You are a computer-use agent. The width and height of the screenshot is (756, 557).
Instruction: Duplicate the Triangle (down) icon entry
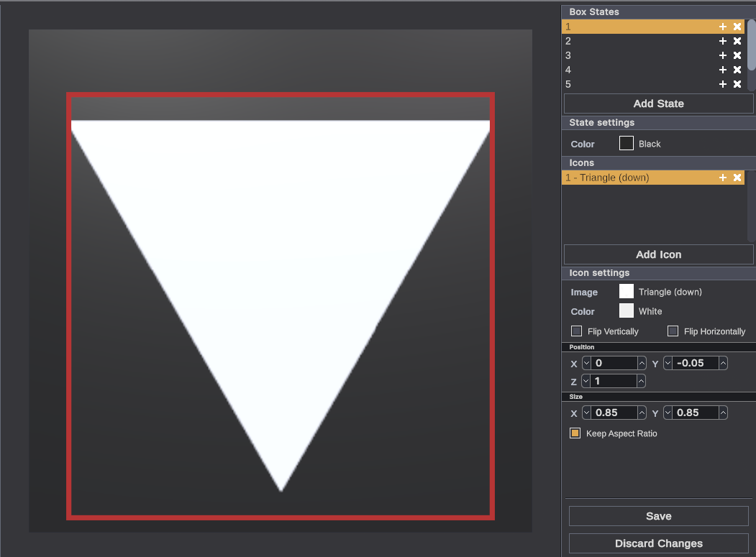[723, 178]
